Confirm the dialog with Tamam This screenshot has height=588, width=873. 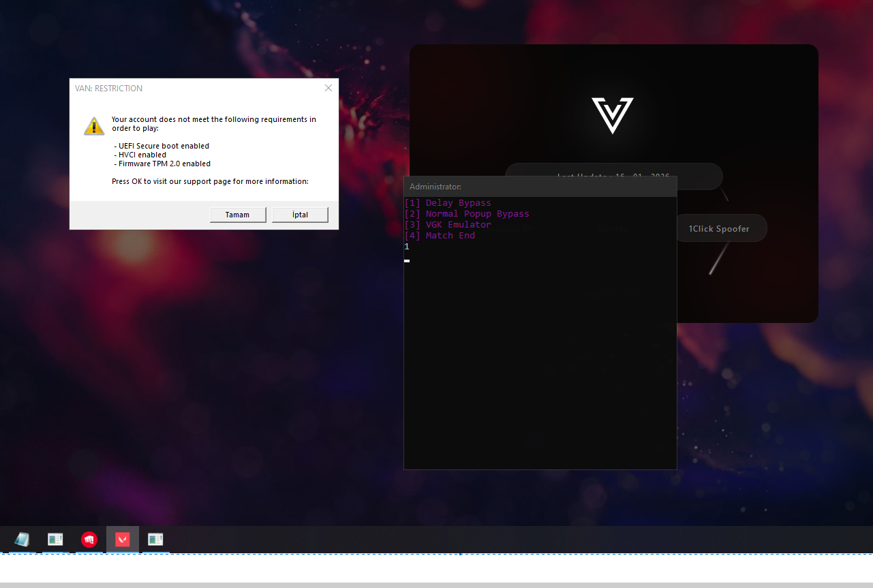pos(238,215)
